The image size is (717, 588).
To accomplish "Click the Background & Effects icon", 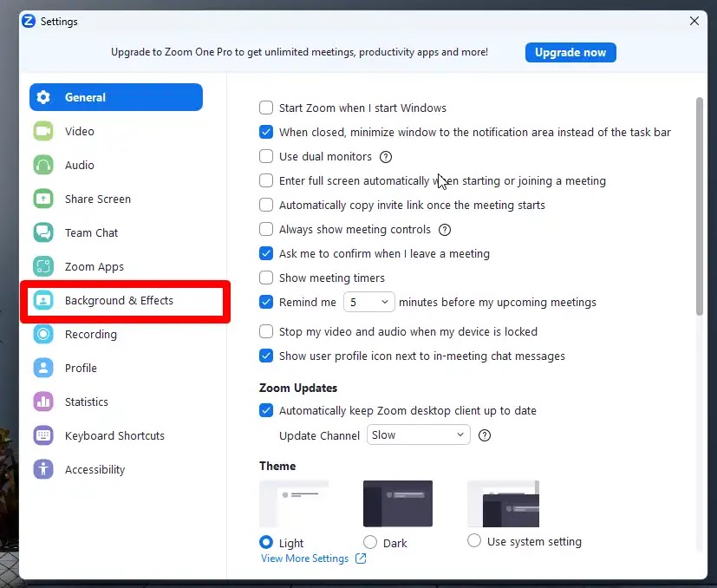I will coord(43,301).
